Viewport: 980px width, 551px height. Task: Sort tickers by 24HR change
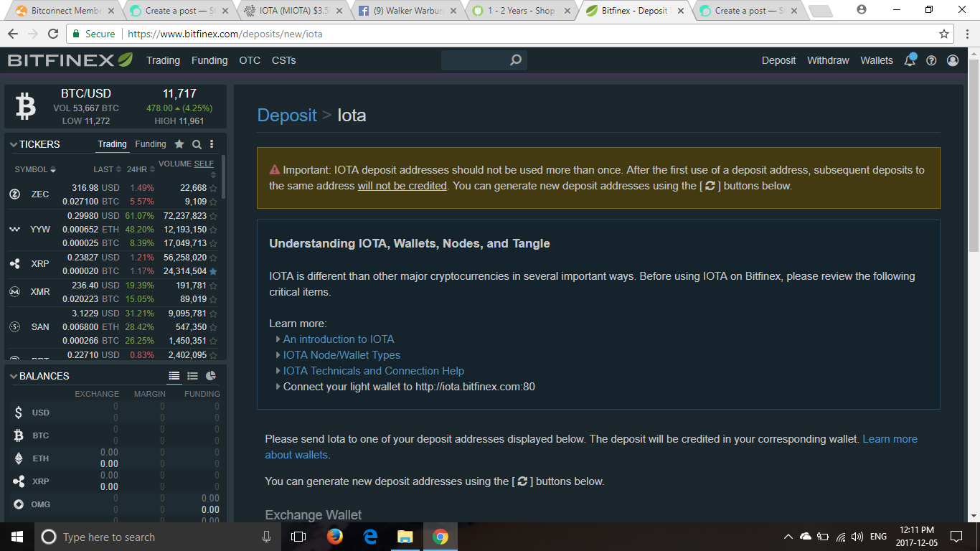(x=141, y=169)
